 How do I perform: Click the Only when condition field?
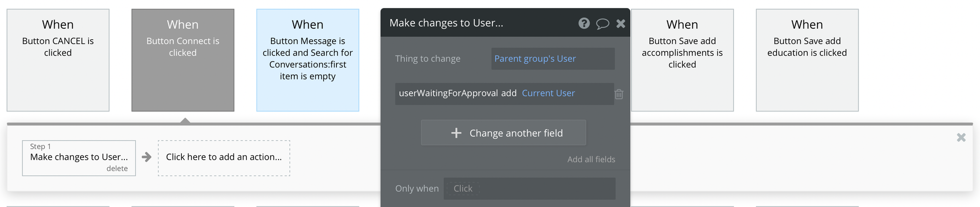pos(529,188)
